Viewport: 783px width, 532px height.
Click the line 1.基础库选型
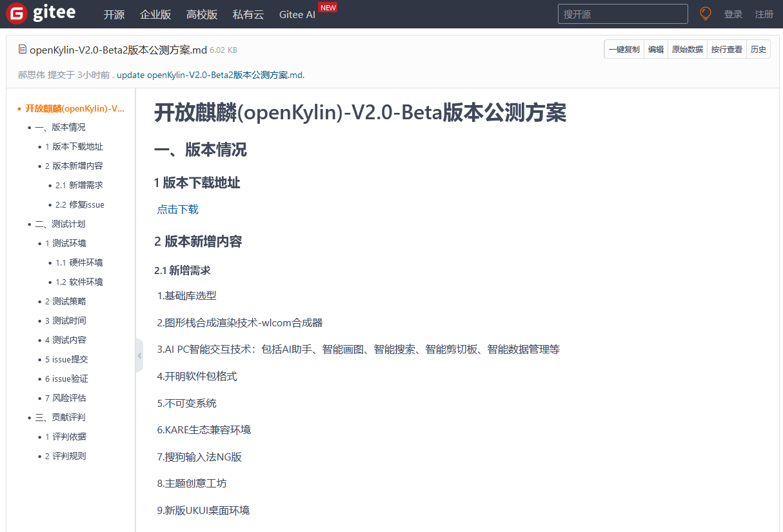tap(186, 295)
